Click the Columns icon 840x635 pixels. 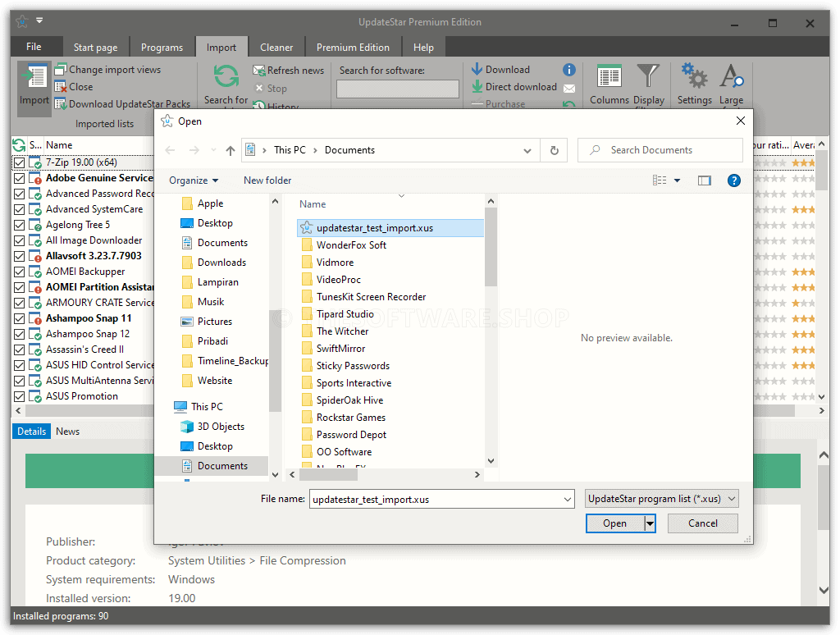pos(609,78)
